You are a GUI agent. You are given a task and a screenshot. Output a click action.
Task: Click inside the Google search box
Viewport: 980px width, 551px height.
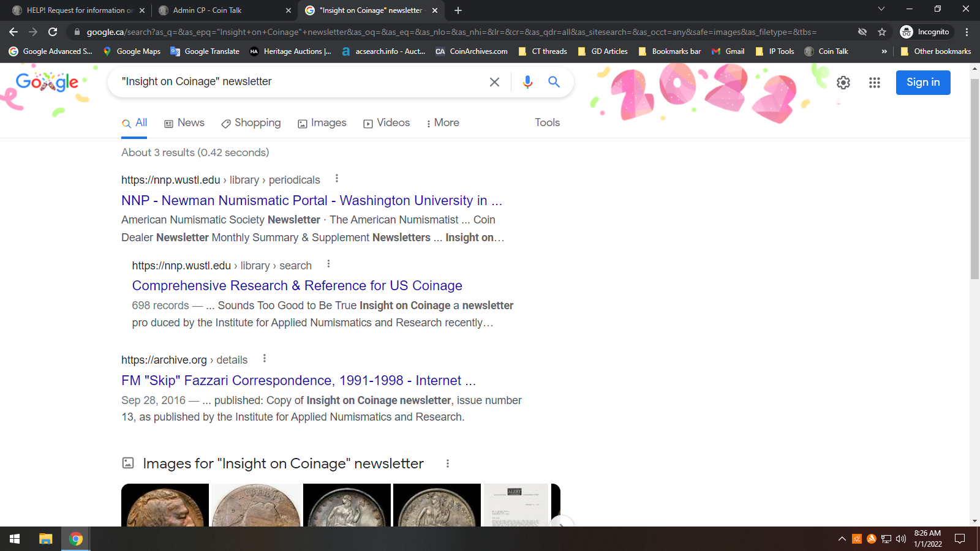tap(300, 81)
